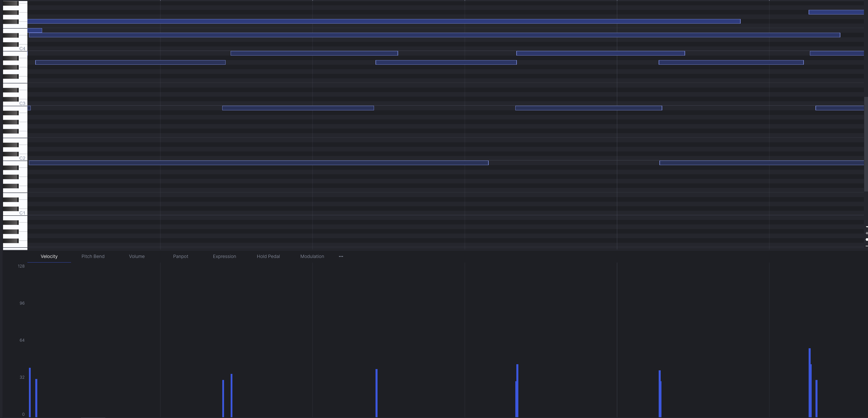Screen dimensions: 868x418
Task: Select the middle note in the row below C3
Action: coord(589,108)
